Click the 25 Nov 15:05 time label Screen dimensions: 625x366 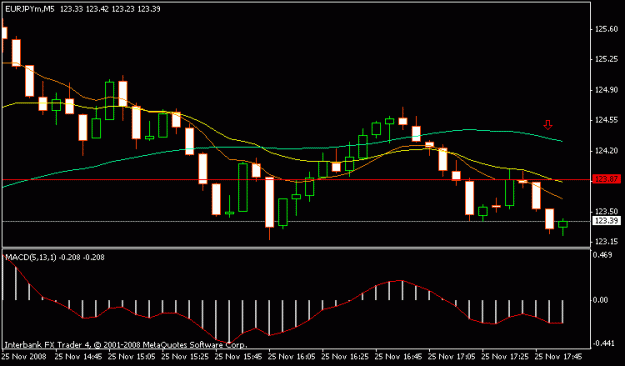coord(132,356)
